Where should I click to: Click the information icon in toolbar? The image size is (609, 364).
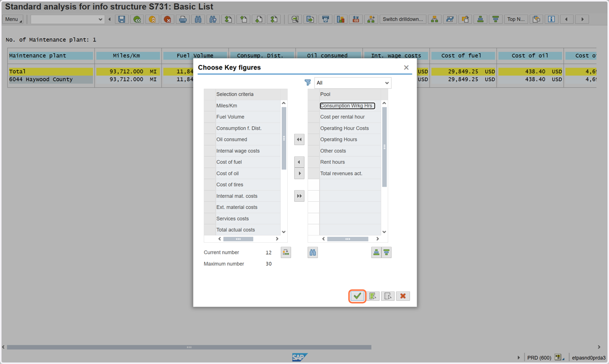(551, 19)
